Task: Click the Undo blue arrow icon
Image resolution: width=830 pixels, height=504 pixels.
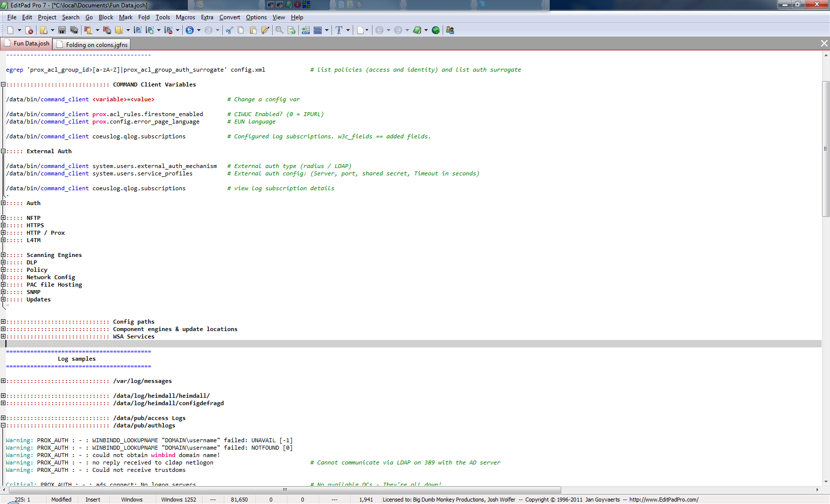Action: point(190,30)
